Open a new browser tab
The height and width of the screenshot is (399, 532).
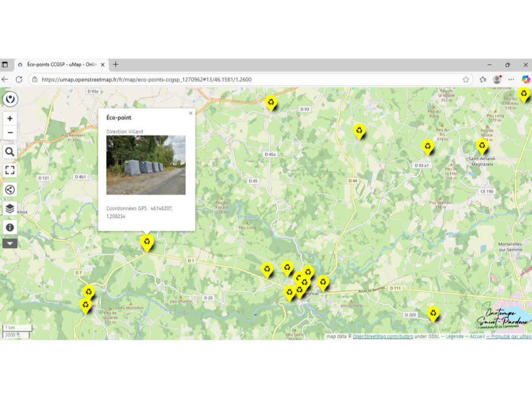tap(115, 65)
